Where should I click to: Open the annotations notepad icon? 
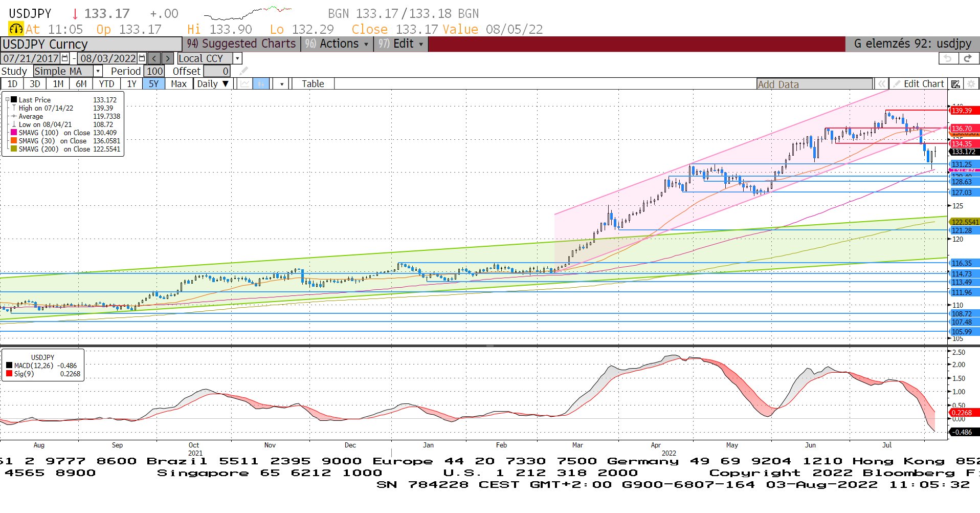955,84
